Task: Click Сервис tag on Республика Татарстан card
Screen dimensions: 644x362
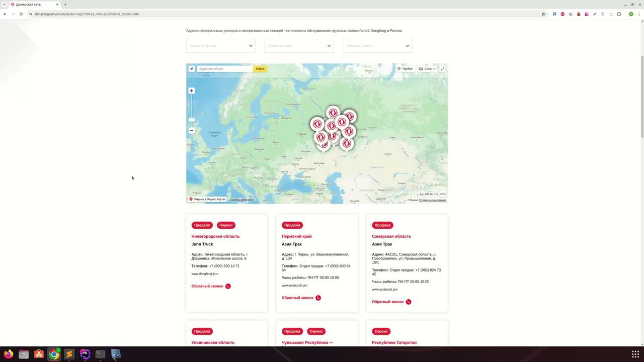Action: click(x=381, y=331)
